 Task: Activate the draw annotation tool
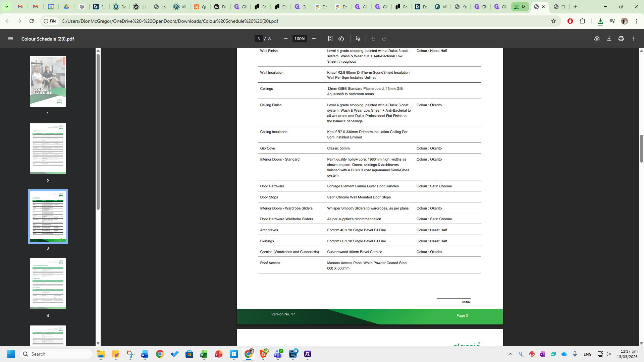(x=358, y=39)
